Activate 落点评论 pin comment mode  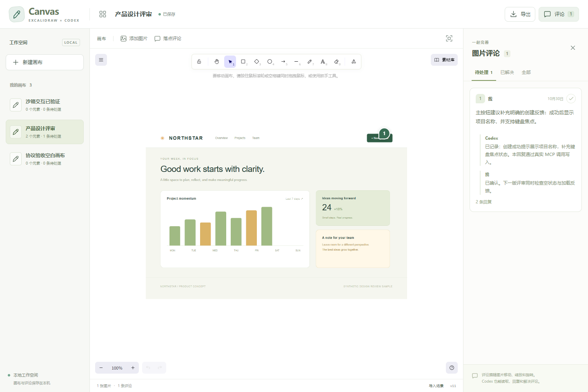pos(168,38)
